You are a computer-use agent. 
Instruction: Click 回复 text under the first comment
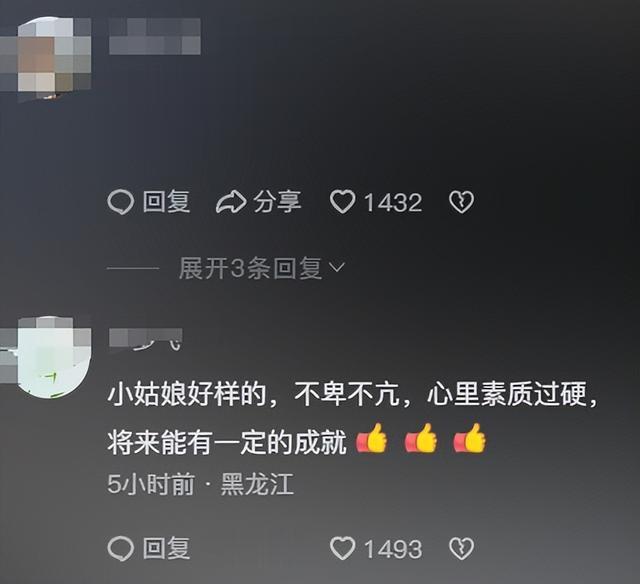(x=167, y=202)
